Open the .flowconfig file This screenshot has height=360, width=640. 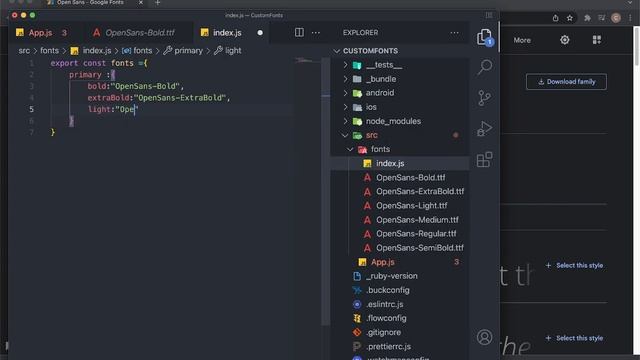tap(386, 318)
